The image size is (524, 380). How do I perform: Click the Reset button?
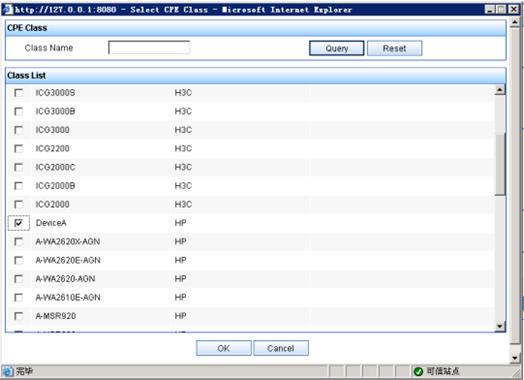(x=394, y=48)
